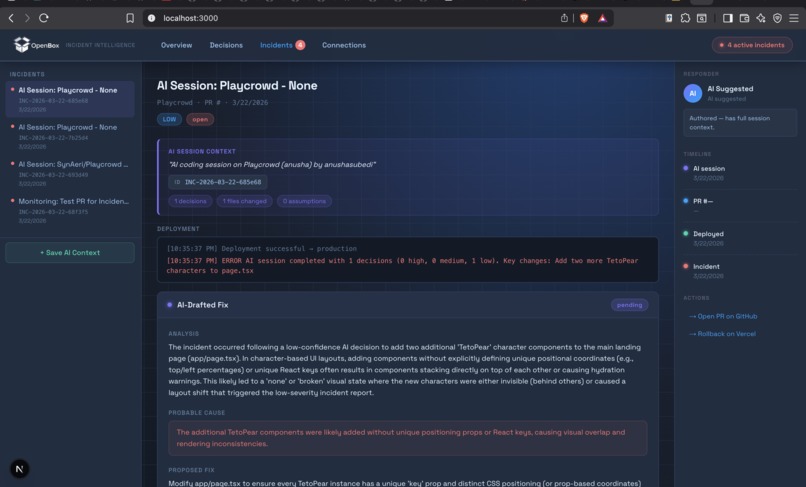Open PR on GitHub link
The image size is (806, 487).
(x=723, y=316)
